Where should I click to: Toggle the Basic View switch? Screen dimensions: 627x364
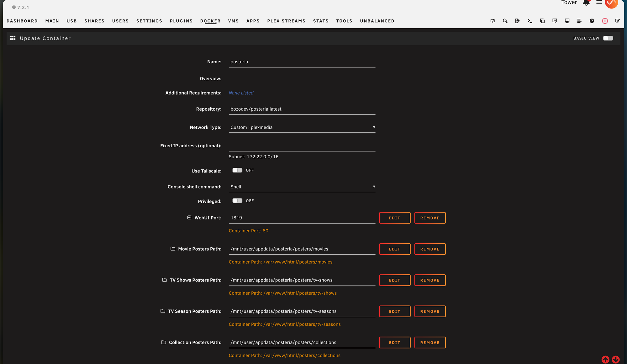pos(608,38)
